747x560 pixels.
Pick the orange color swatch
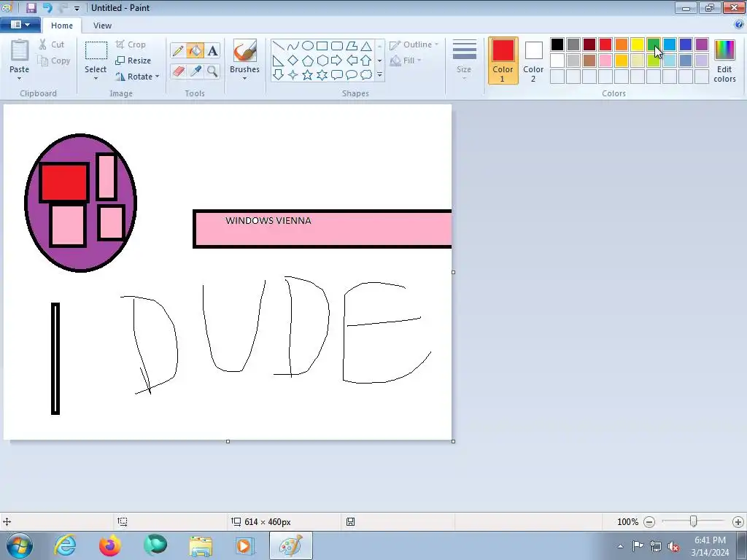click(x=622, y=44)
